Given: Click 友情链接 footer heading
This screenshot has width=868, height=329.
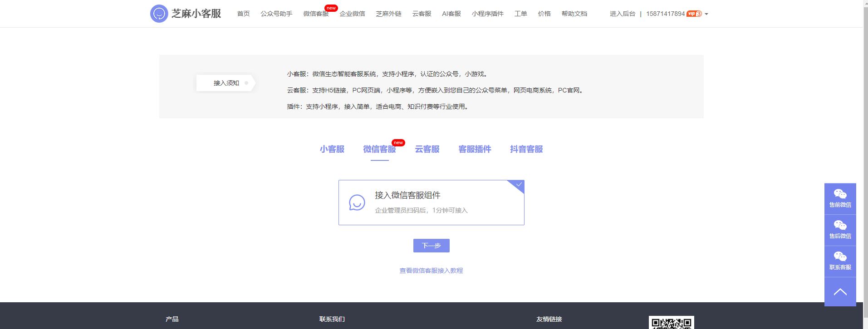Looking at the screenshot, I should (549, 319).
